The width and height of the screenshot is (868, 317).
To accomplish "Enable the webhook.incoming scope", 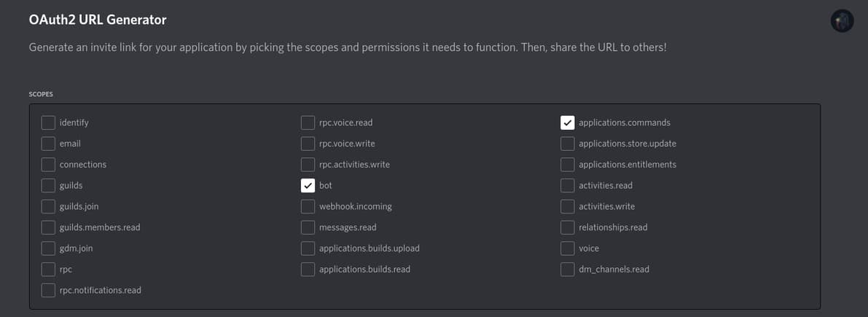I will pyautogui.click(x=308, y=206).
